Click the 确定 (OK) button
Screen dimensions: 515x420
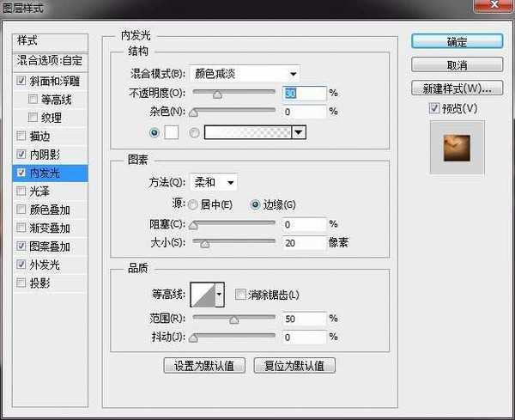pyautogui.click(x=457, y=40)
